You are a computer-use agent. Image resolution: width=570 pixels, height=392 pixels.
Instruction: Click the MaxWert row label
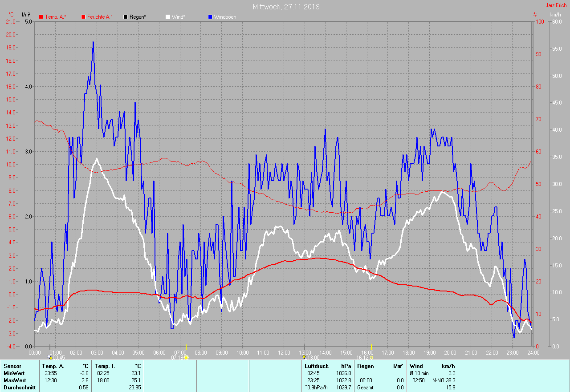click(15, 380)
